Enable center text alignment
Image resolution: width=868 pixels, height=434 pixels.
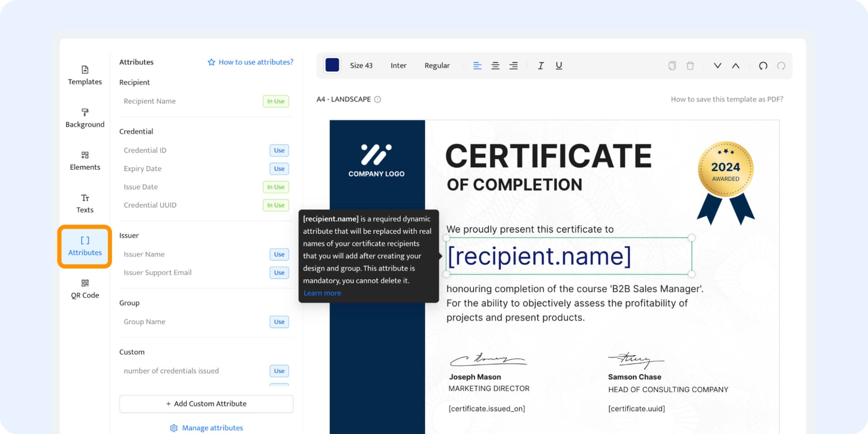[495, 66]
